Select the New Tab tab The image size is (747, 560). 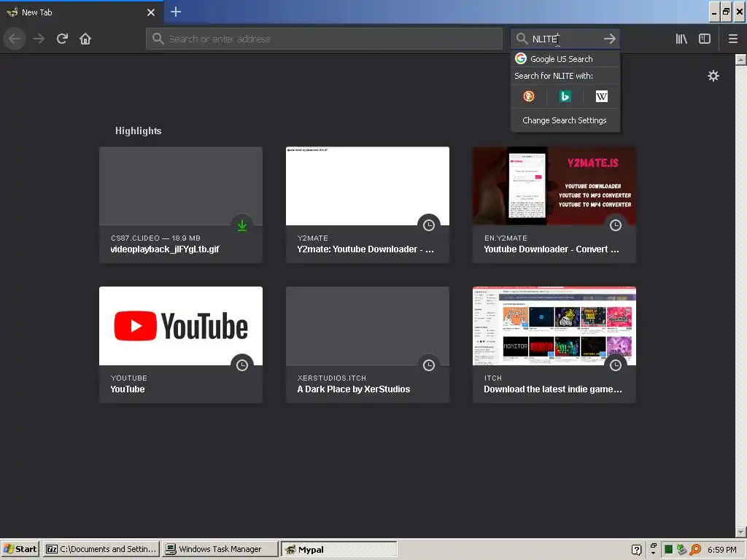point(81,12)
